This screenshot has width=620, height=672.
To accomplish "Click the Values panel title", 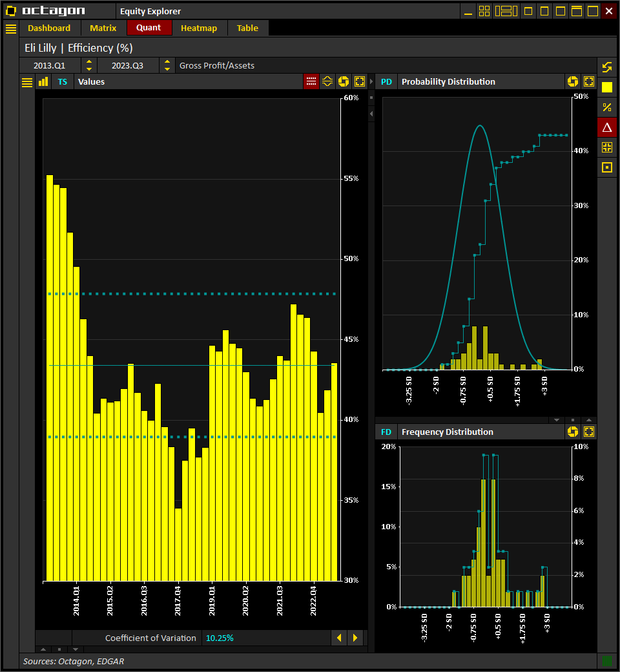I will [91, 82].
